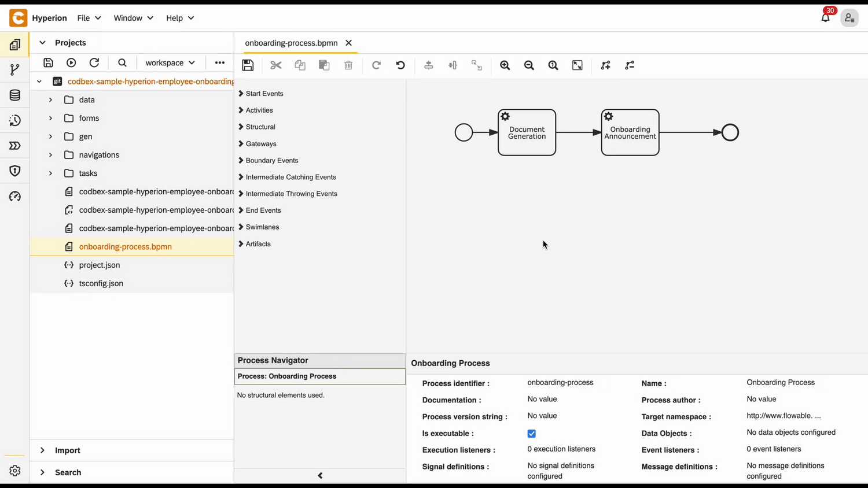Reset zoom to actual size
This screenshot has width=868, height=488.
[x=553, y=65]
